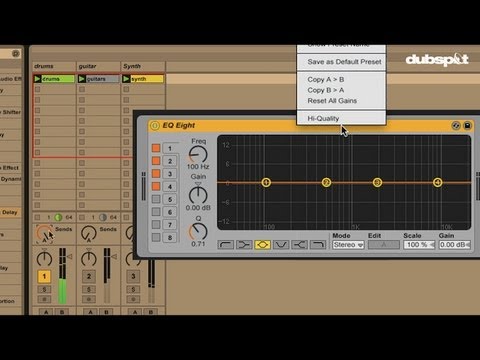This screenshot has width=480, height=360.
Task: Click EQ band 4 node on graph
Action: [x=438, y=182]
